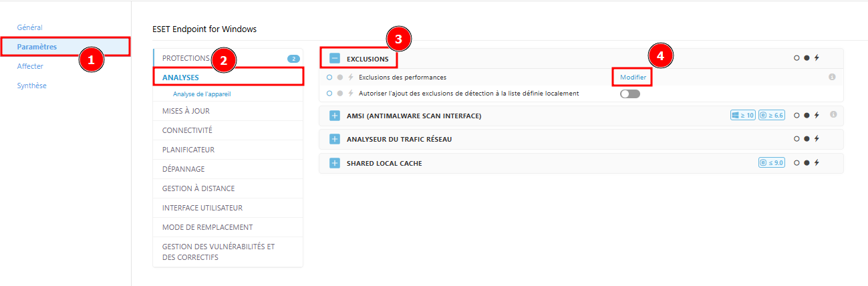This screenshot has width=868, height=286.
Task: Click dot flag for Exclusions des performances row
Action: tap(340, 78)
